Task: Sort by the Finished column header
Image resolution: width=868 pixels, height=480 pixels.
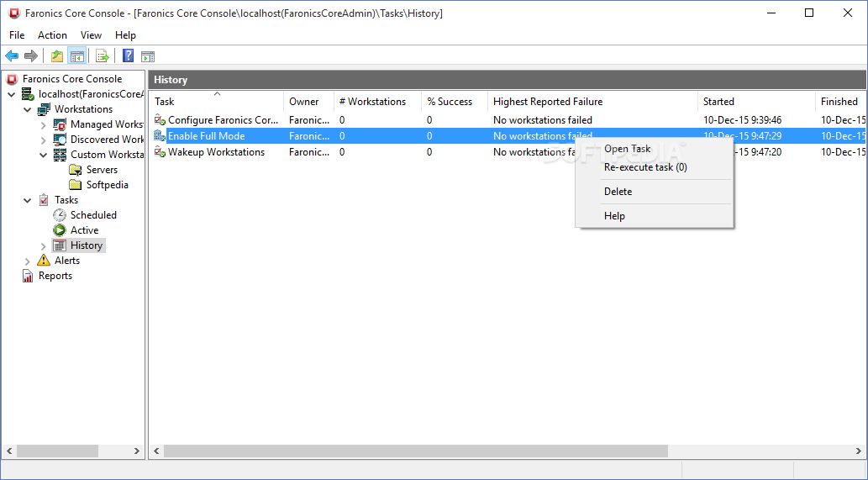Action: click(x=840, y=102)
